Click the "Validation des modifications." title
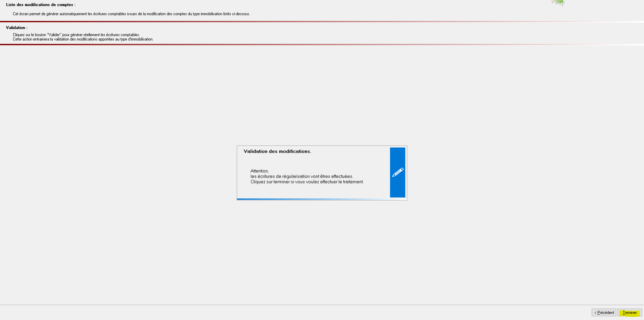 coord(277,151)
